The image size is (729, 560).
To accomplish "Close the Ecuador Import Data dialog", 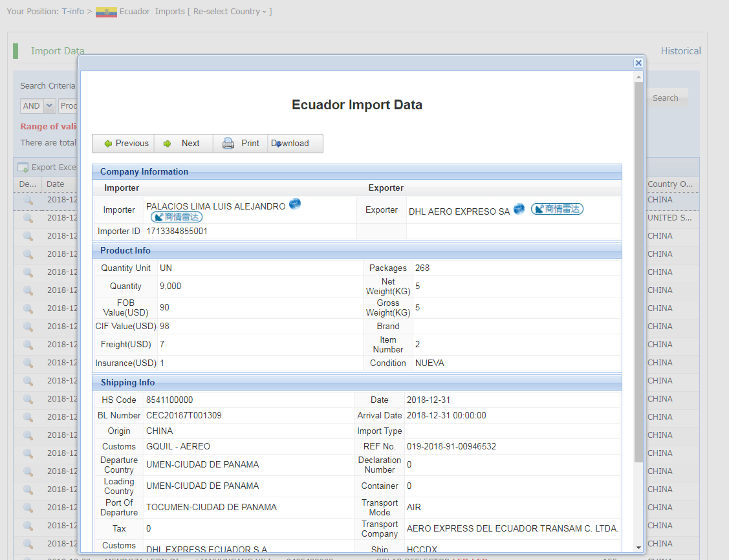I will point(638,63).
